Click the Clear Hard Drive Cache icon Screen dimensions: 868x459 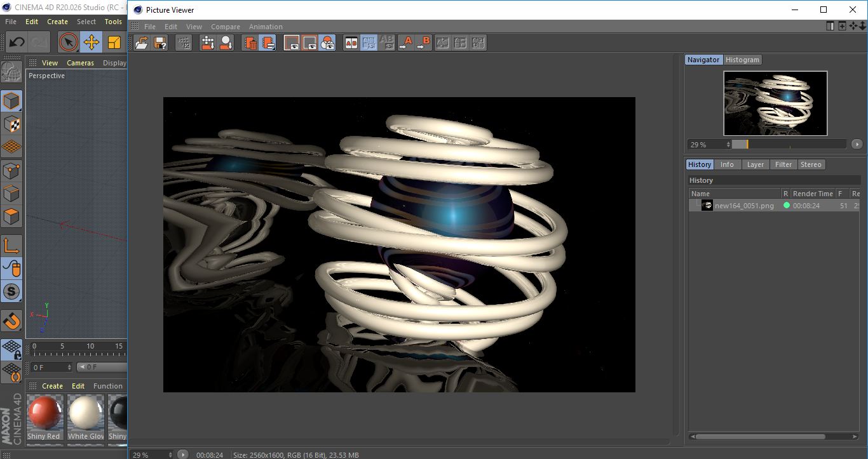250,43
